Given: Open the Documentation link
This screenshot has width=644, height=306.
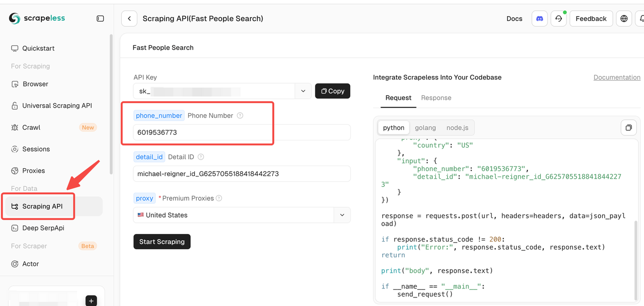Looking at the screenshot, I should 617,78.
